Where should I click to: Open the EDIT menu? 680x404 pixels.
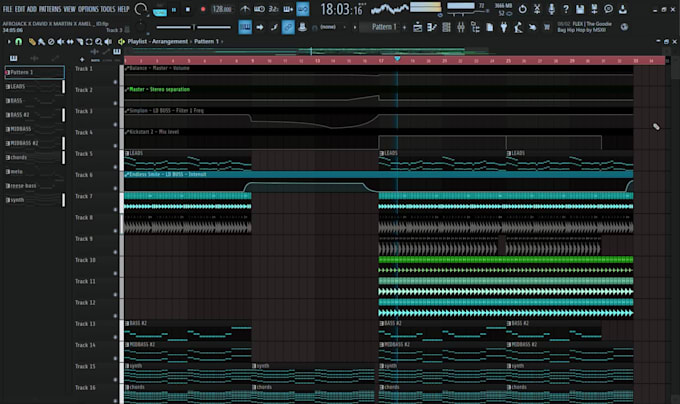click(20, 9)
